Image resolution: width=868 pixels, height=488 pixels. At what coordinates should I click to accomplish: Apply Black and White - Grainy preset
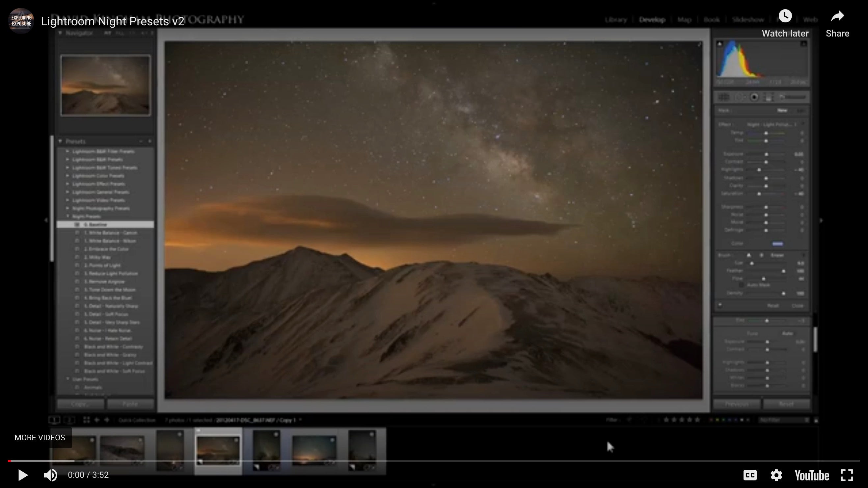click(x=110, y=355)
